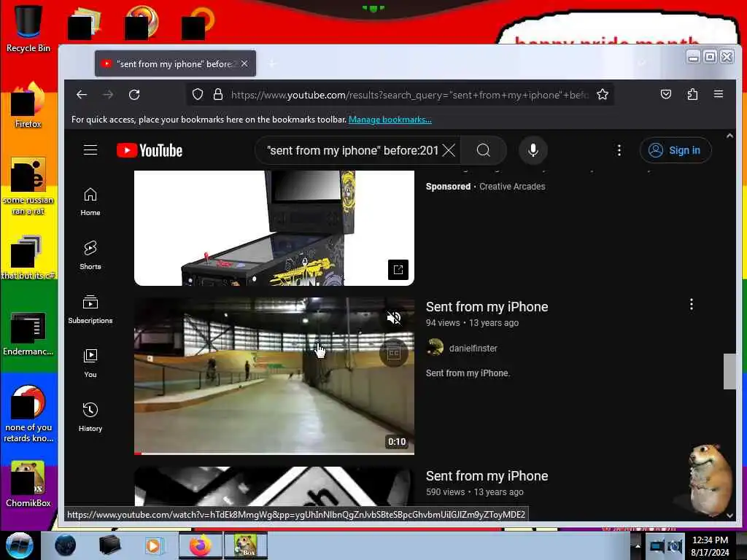Open the Windows Start orb
The width and height of the screenshot is (747, 560).
coord(19,545)
